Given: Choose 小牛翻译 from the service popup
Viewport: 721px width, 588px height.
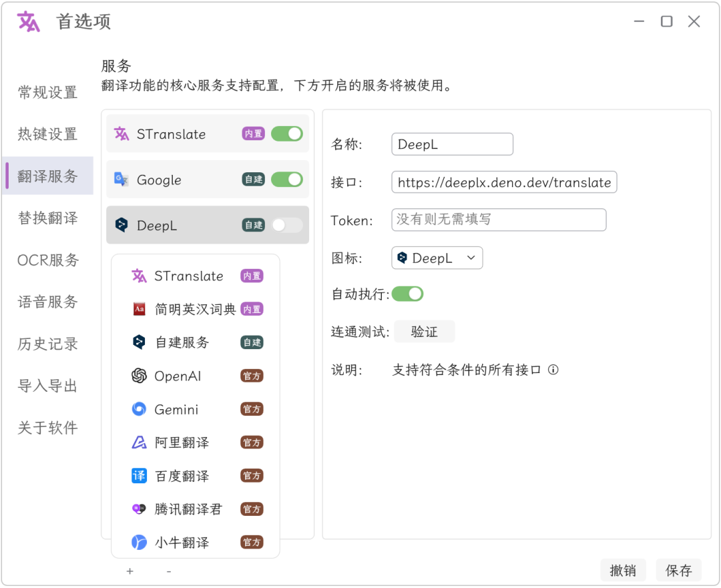Looking at the screenshot, I should click(x=196, y=543).
